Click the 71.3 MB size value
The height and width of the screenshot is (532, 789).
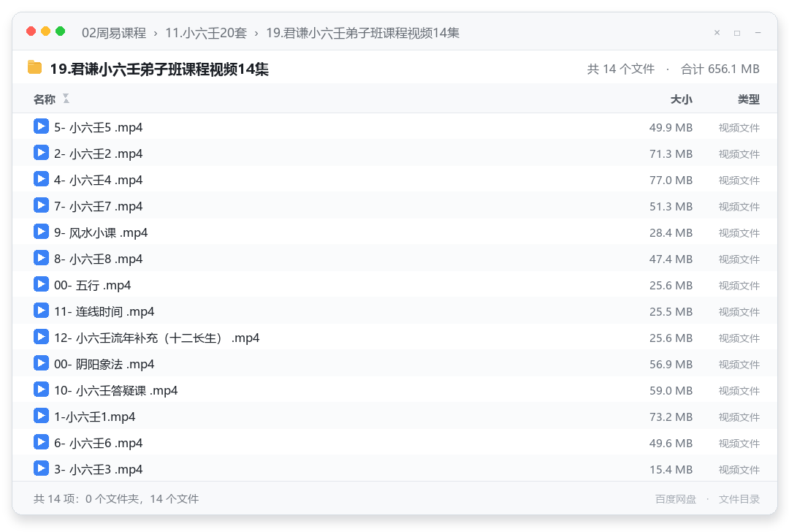(x=671, y=154)
